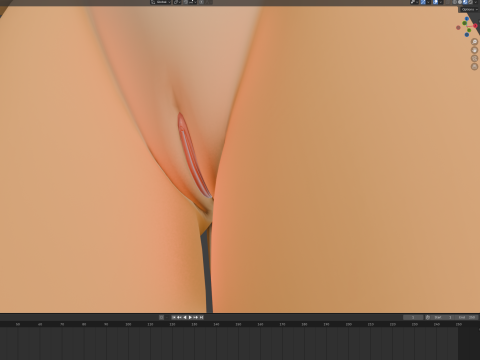
Task: Click the Start frame field
Action: pyautogui.click(x=442, y=317)
